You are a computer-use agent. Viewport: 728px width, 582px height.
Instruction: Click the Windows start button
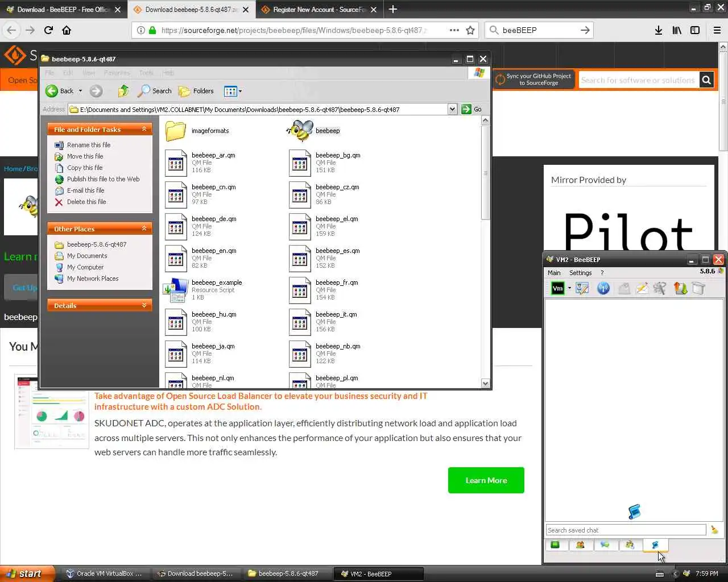27,573
